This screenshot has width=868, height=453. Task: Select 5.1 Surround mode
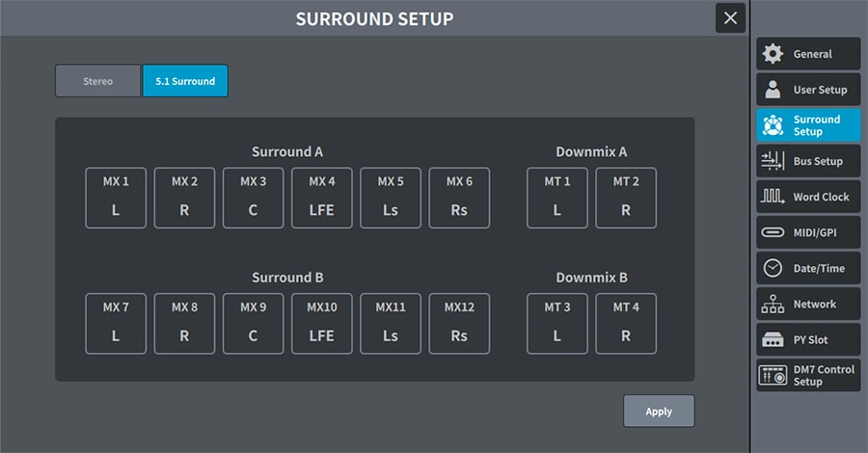[185, 81]
